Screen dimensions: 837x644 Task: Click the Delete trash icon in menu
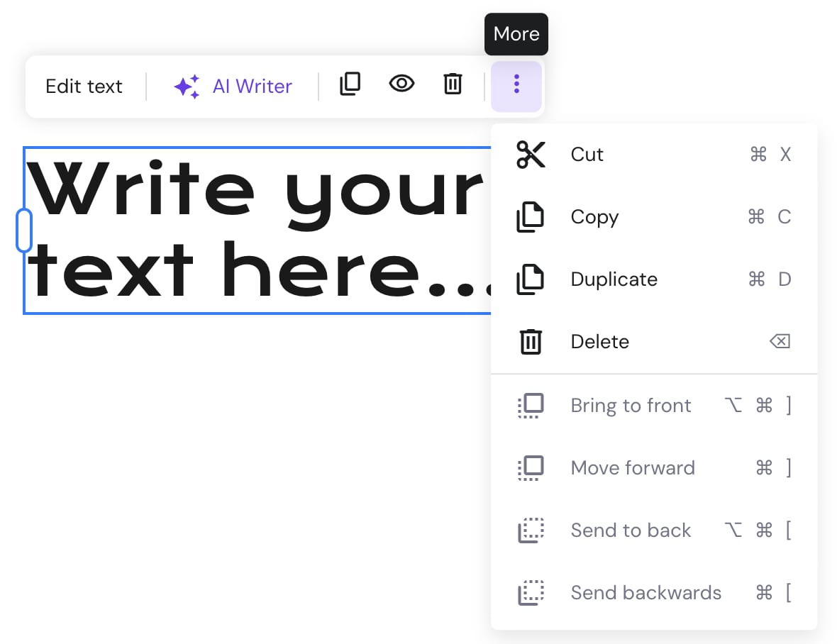pyautogui.click(x=531, y=341)
